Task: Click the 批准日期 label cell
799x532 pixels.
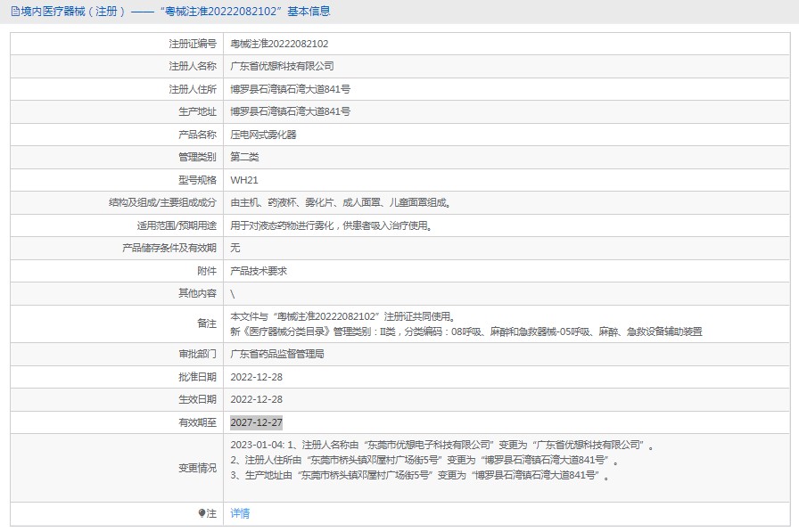Action: tap(196, 377)
